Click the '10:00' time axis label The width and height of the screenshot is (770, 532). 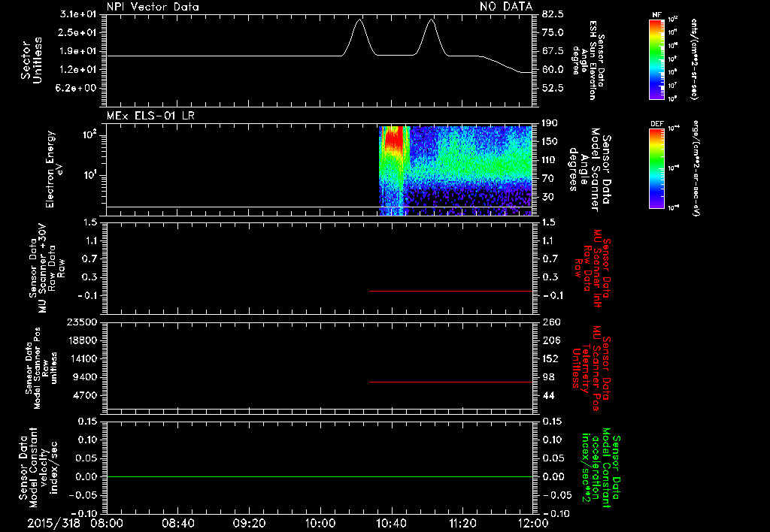click(320, 523)
